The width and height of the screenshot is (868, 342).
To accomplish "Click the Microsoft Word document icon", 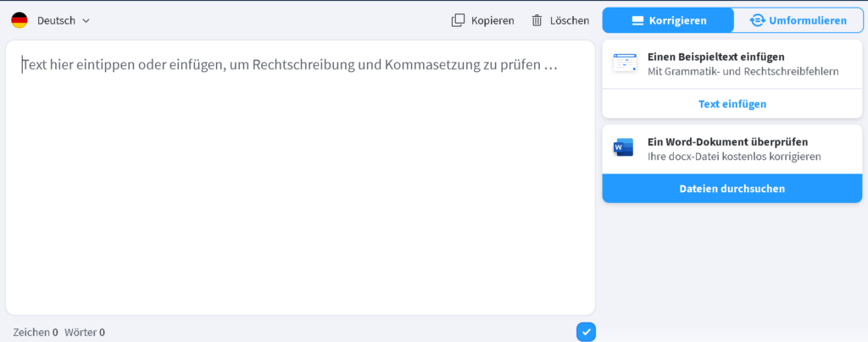I will [x=623, y=147].
